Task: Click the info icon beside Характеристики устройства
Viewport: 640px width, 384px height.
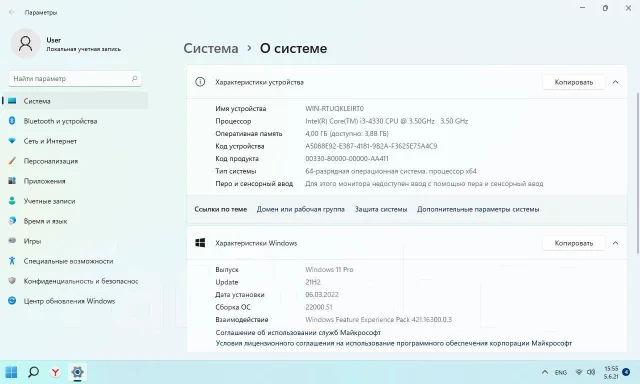Action: [x=200, y=82]
